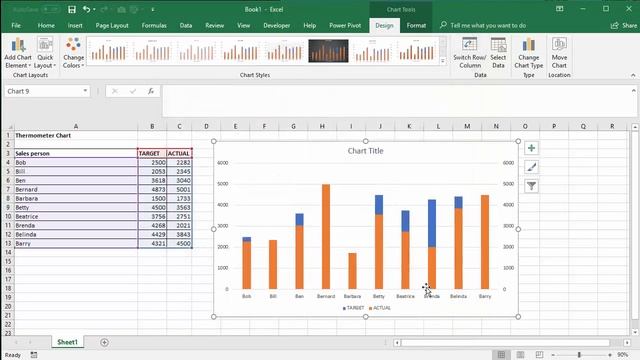Select the Sales person header cell

(76, 153)
